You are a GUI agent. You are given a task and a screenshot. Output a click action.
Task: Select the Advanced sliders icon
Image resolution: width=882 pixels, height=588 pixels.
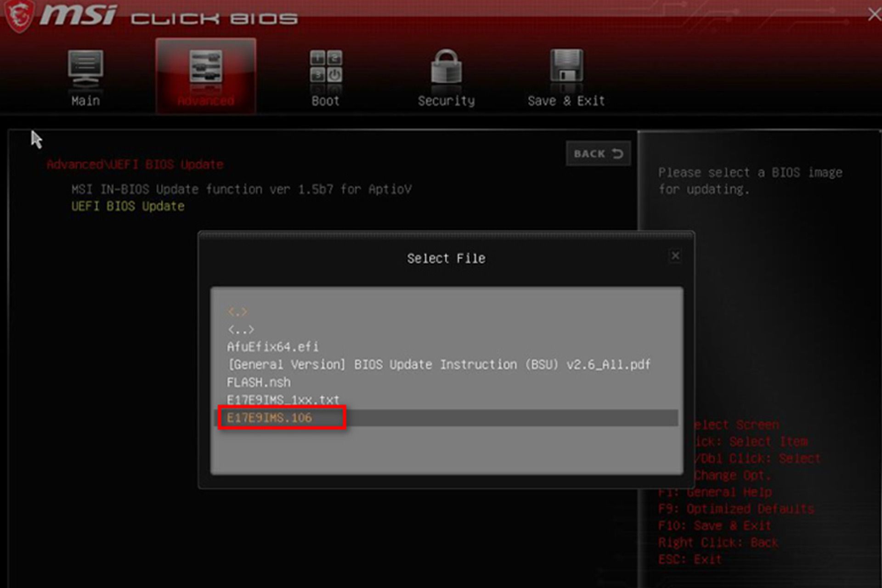[206, 68]
